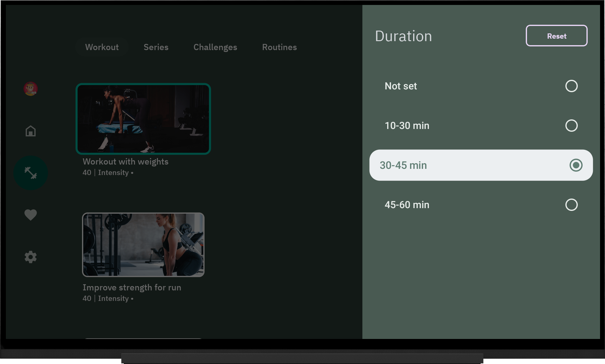Image resolution: width=605 pixels, height=364 pixels.
Task: Open the user profile avatar
Action: pos(30,89)
